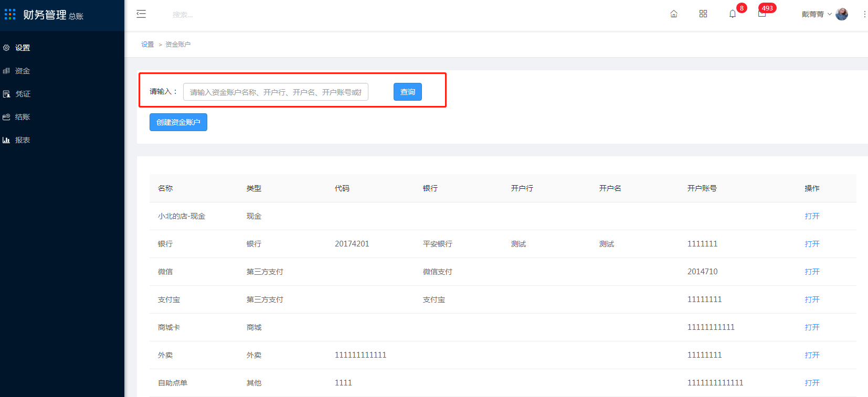Select the code cell 111111111111
Viewport: 868px width, 397px height.
click(361, 355)
